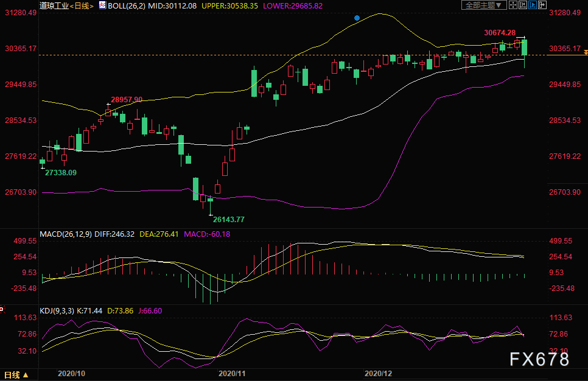Click the DEA:276.41 value
Screen dimensions: 588x381
point(159,234)
